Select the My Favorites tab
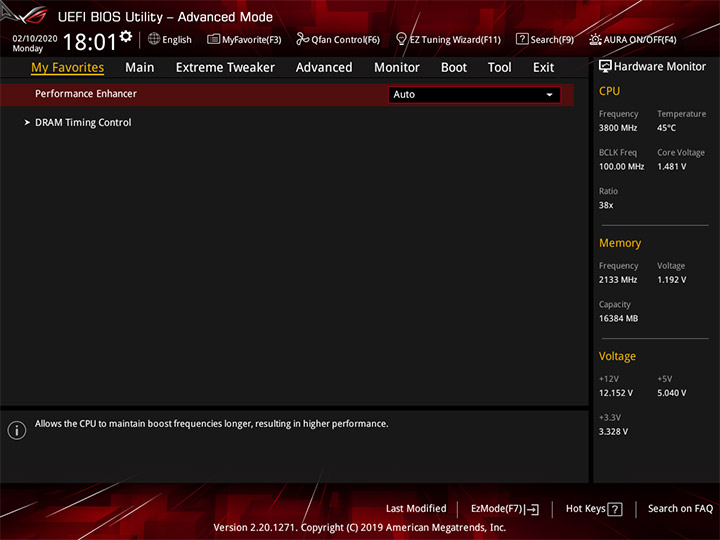This screenshot has height=540, width=720. pyautogui.click(x=68, y=68)
